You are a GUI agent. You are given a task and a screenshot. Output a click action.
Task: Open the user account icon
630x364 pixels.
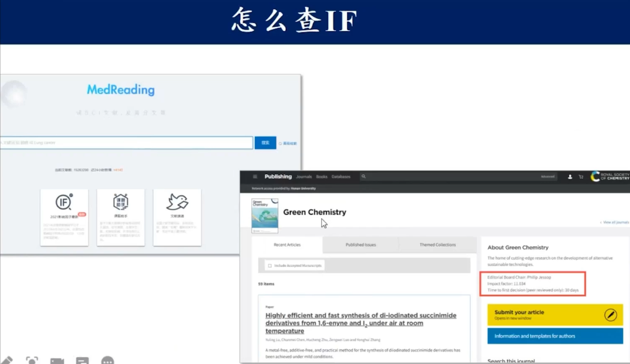(570, 177)
